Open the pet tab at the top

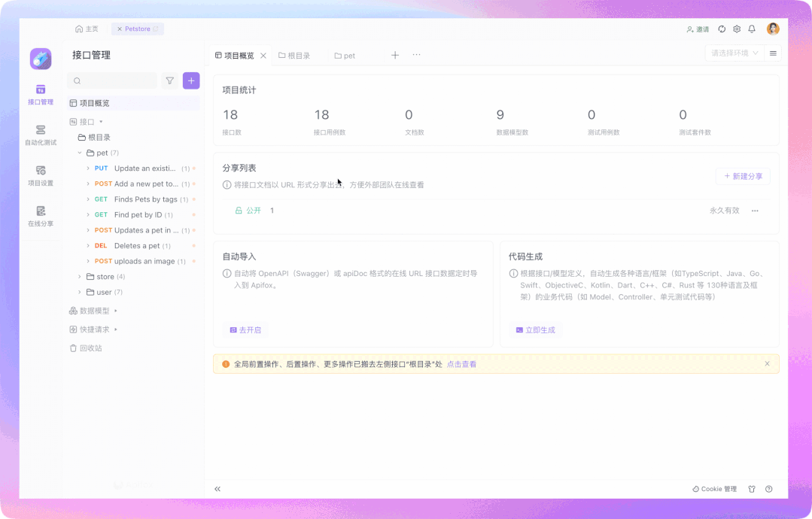348,55
